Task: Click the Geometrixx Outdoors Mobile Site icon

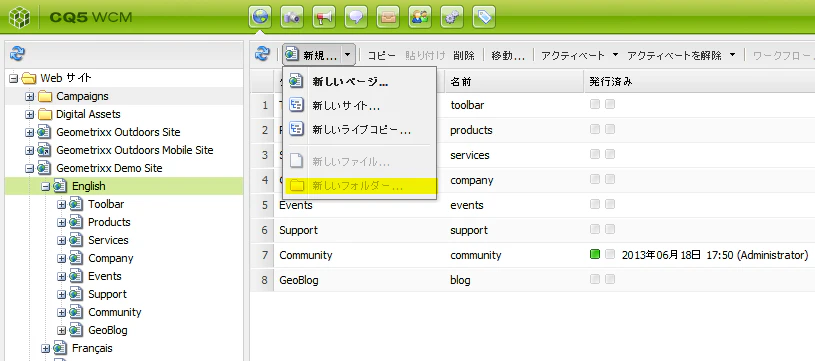Action: (x=45, y=150)
